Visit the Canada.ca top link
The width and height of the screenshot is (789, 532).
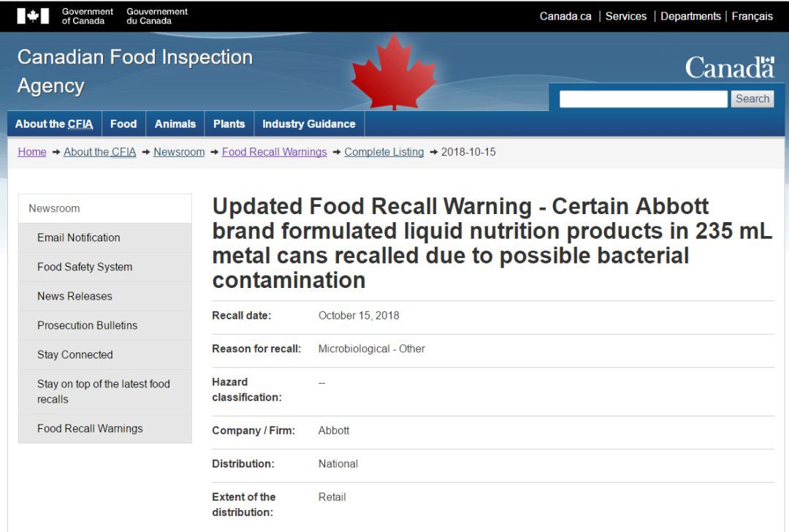click(x=565, y=16)
